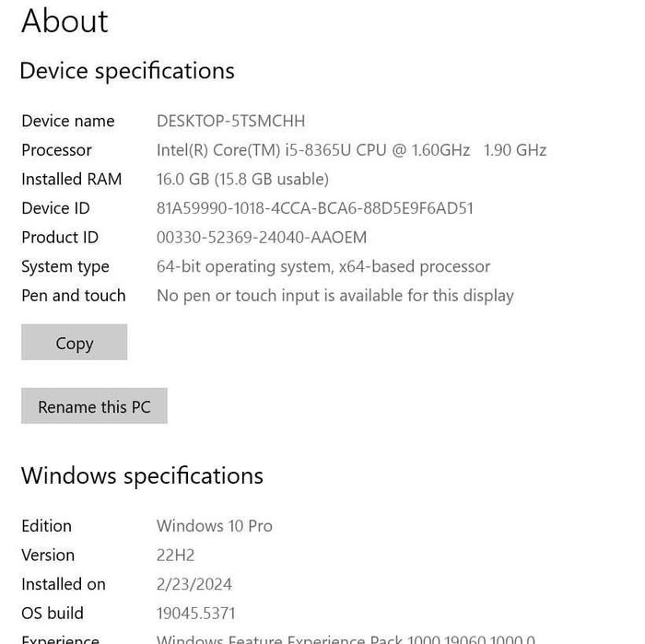The image size is (645, 644).
Task: Click the Copy button under Device specifications
Action: (x=74, y=343)
